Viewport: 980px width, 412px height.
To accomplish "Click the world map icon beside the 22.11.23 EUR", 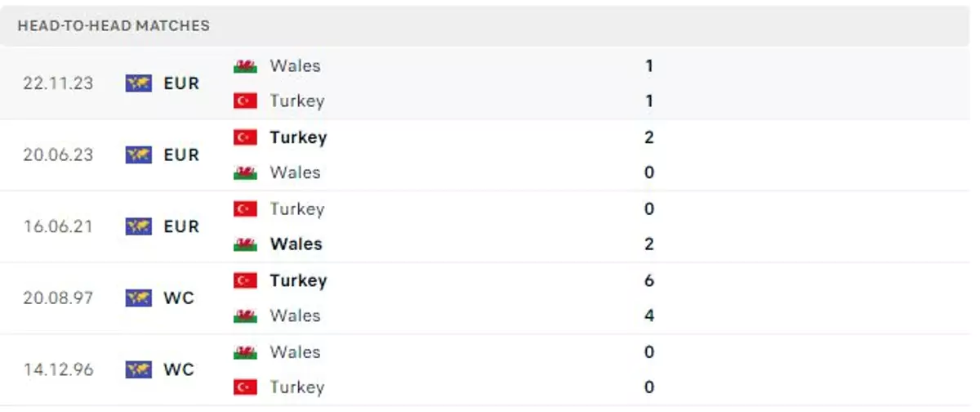I will (139, 83).
